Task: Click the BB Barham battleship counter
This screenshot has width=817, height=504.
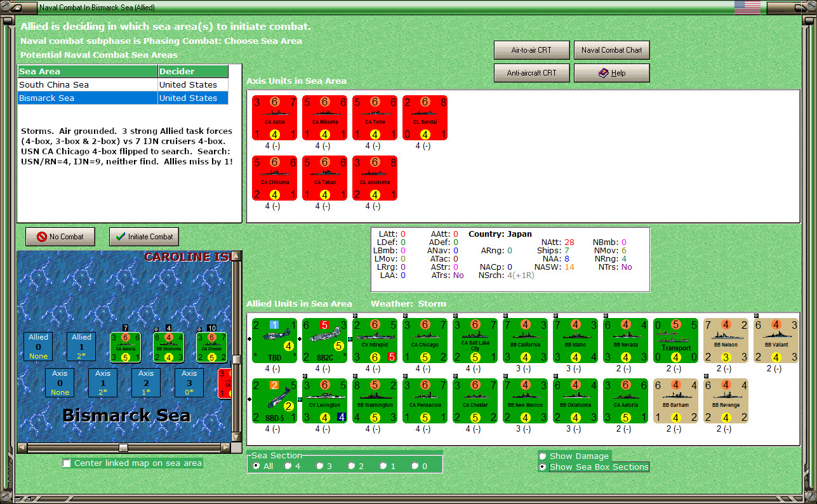Action: 675,401
